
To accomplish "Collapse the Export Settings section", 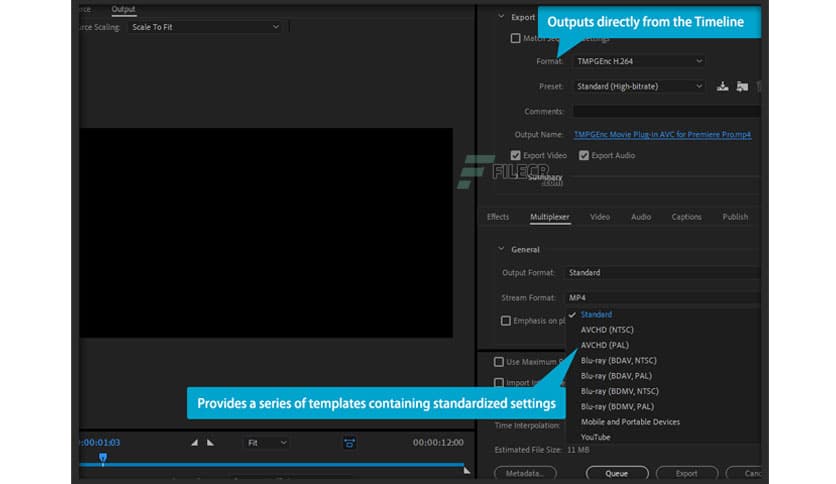I will click(501, 17).
